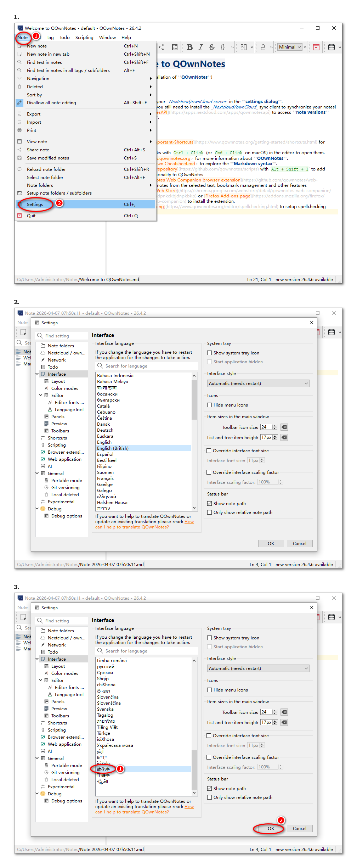Image resolution: width=357 pixels, height=868 pixels.
Task: Uncheck Show note path in panel 3
Action: 210,789
